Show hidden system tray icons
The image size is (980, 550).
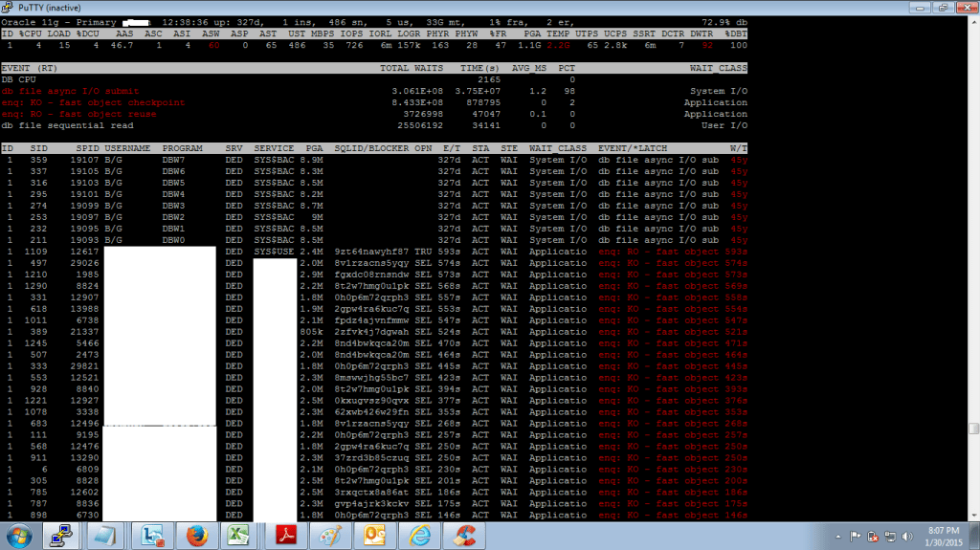pos(838,537)
